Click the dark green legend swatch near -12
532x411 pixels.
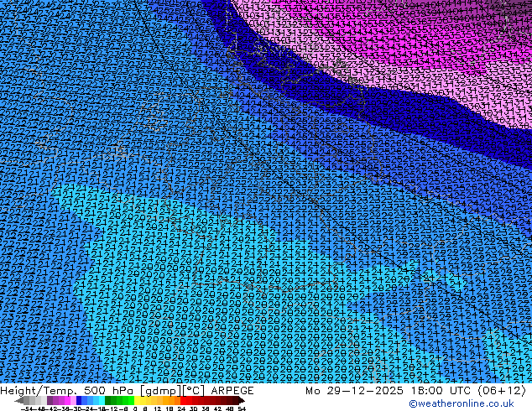[x=108, y=401]
